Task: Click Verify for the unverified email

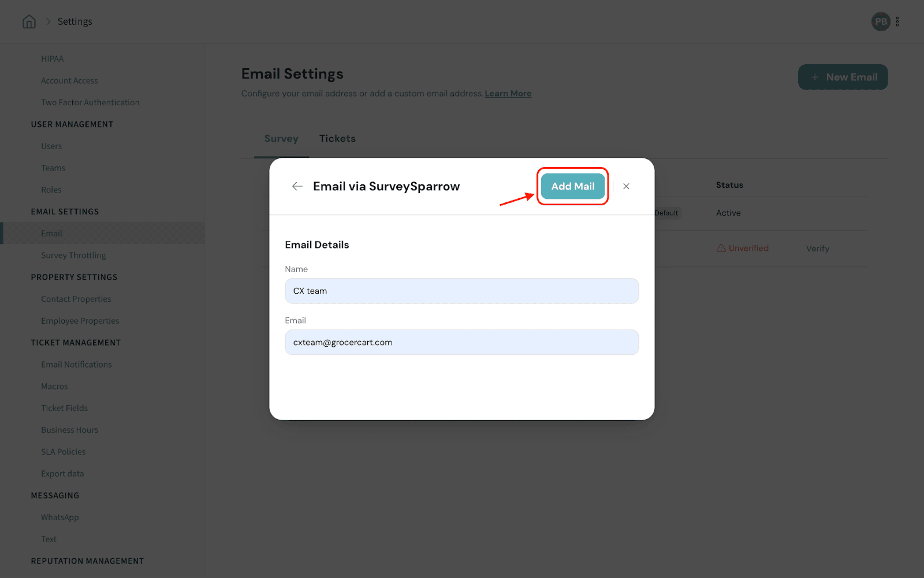Action: click(817, 249)
